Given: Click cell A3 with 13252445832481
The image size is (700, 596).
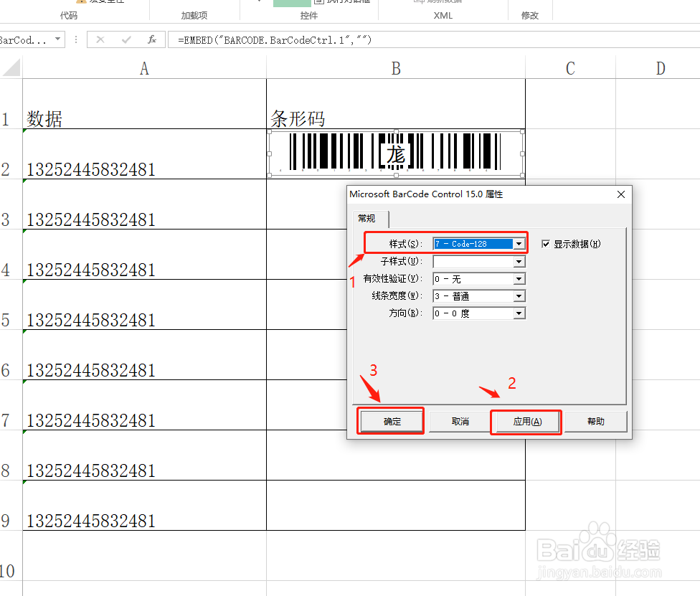Looking at the screenshot, I should 144,204.
